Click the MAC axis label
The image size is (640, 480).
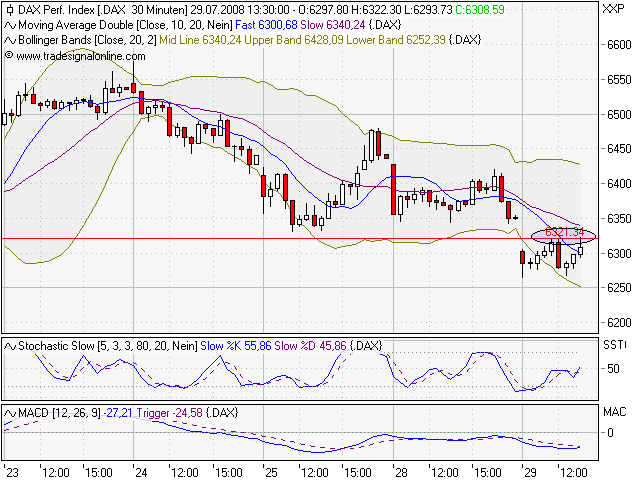[x=614, y=412]
